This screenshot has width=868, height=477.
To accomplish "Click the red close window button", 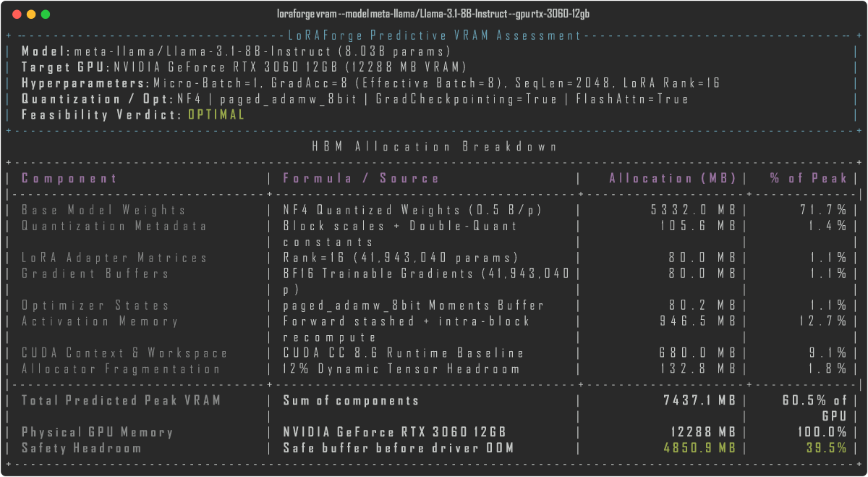I will coord(17,14).
